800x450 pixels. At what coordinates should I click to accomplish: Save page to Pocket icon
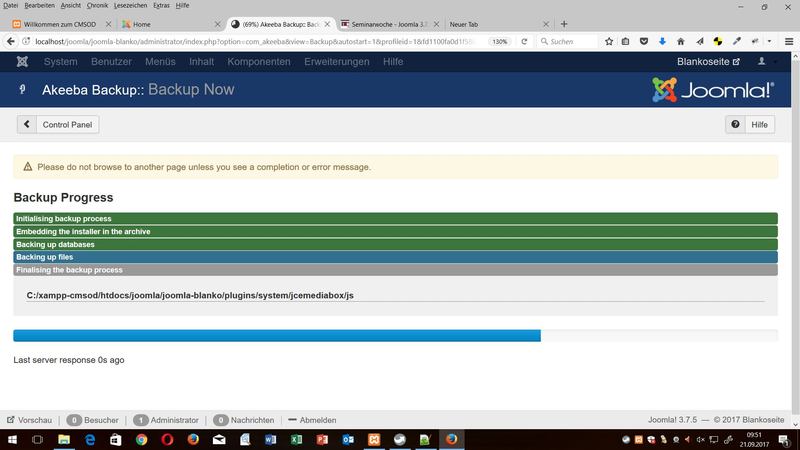click(x=644, y=41)
